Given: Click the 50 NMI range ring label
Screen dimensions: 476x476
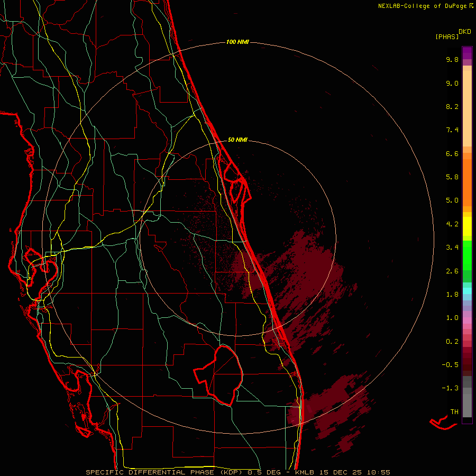Looking at the screenshot, I should tap(237, 140).
